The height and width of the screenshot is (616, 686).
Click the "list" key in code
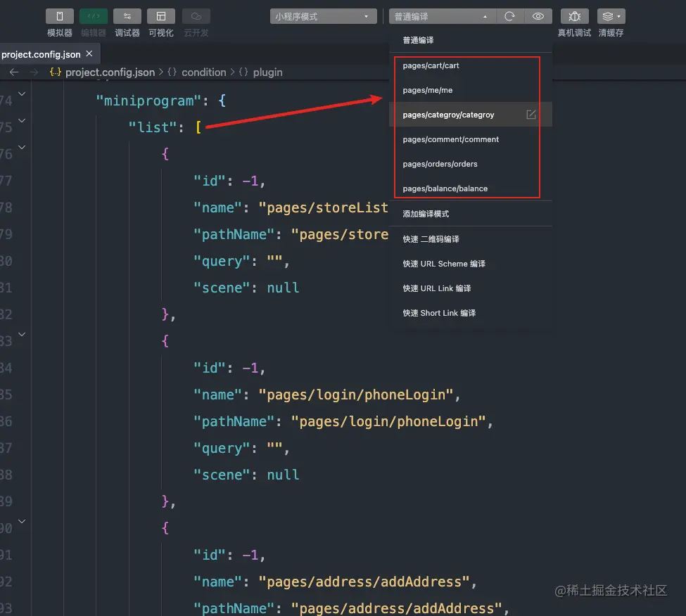click(x=153, y=128)
